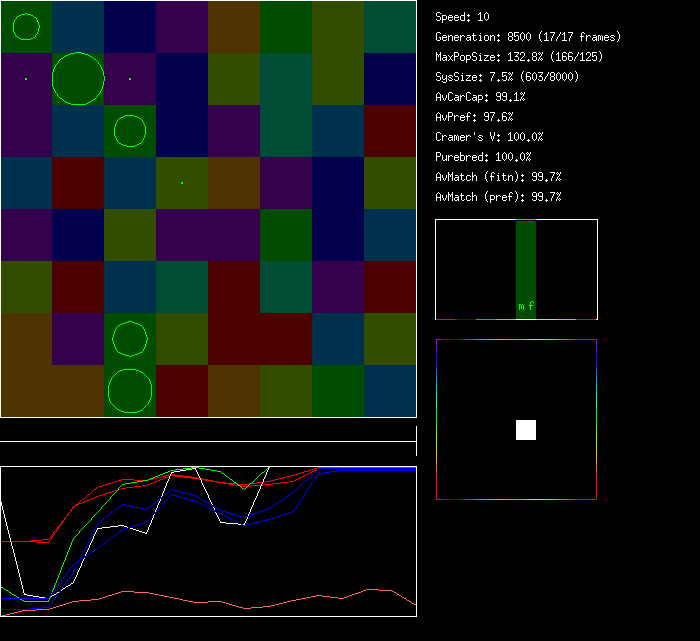
Task: Click the 'f' label in the histogram panel
Action: (x=531, y=307)
